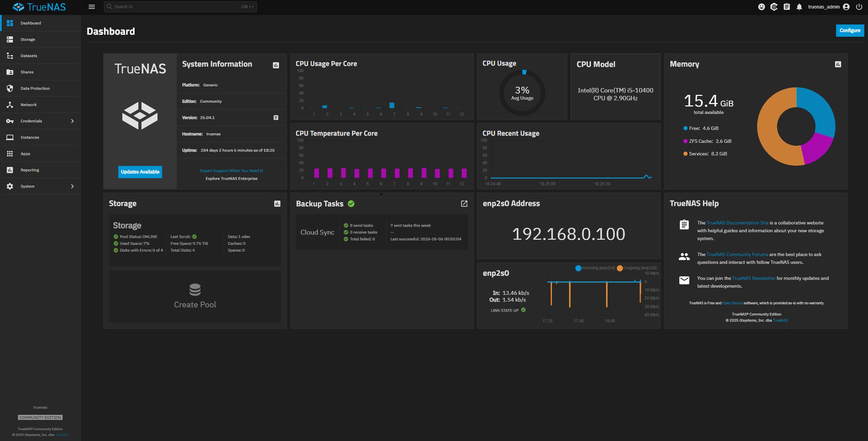The image size is (868, 441).
Task: Click the Open Source link
Action: [x=732, y=303]
